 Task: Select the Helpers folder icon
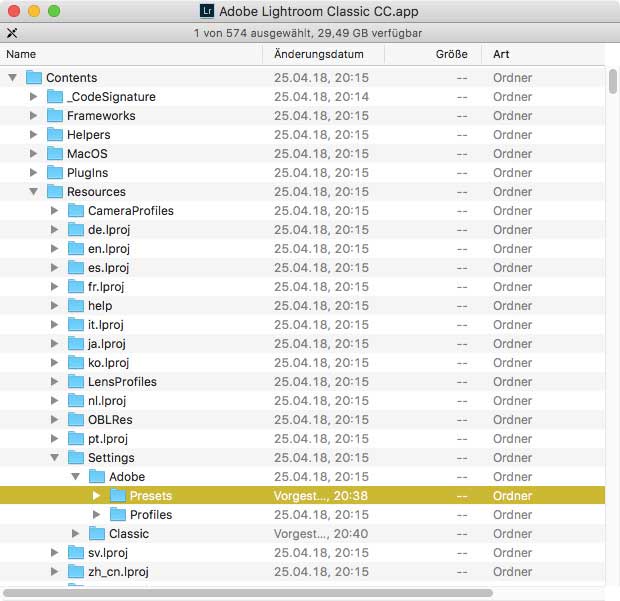tap(55, 134)
